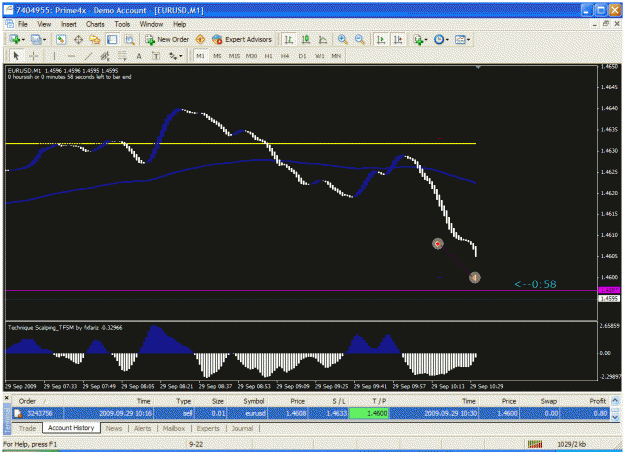Select the D1 timeframe button
This screenshot has height=452, width=625.
303,56
